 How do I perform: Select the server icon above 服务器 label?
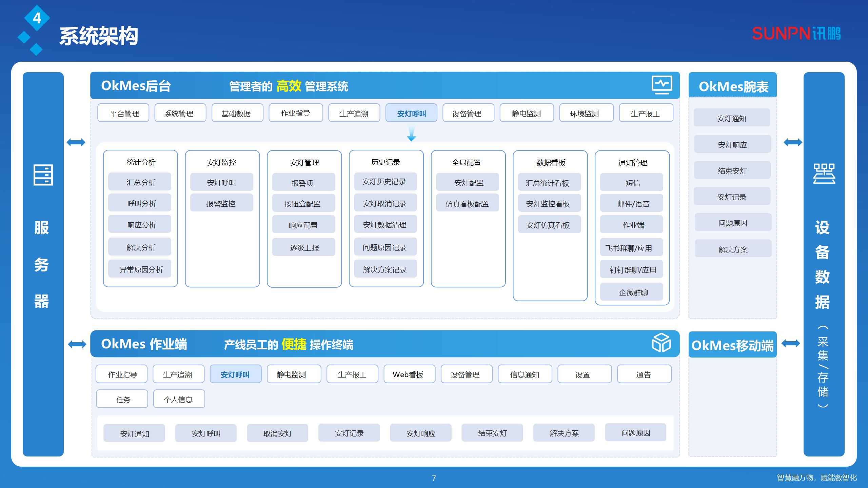(x=43, y=176)
